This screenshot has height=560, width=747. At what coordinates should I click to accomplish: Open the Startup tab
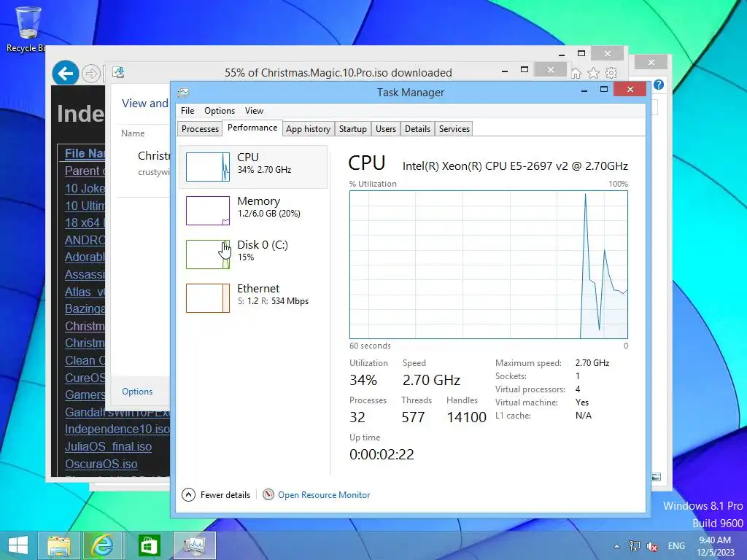pyautogui.click(x=352, y=129)
